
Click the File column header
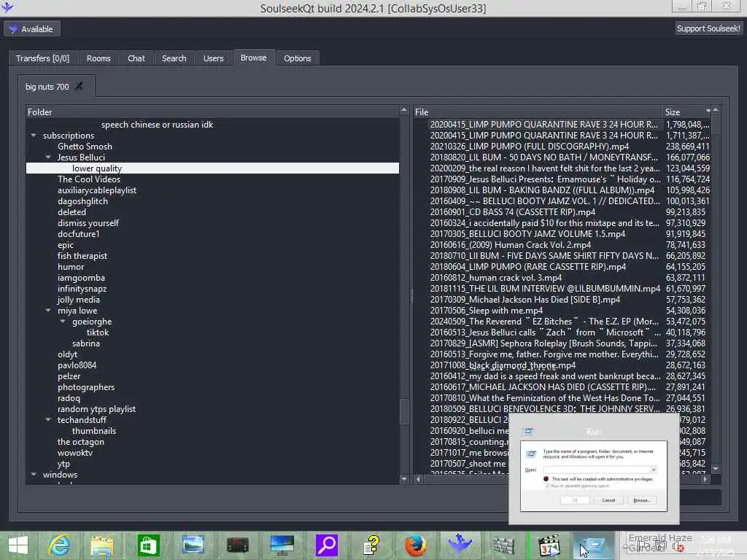tap(538, 112)
